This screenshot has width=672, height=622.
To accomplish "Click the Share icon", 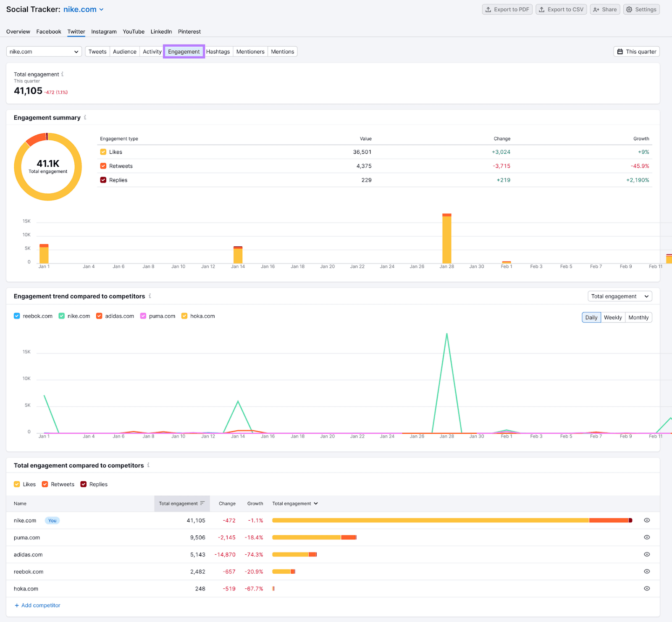I will click(x=596, y=9).
